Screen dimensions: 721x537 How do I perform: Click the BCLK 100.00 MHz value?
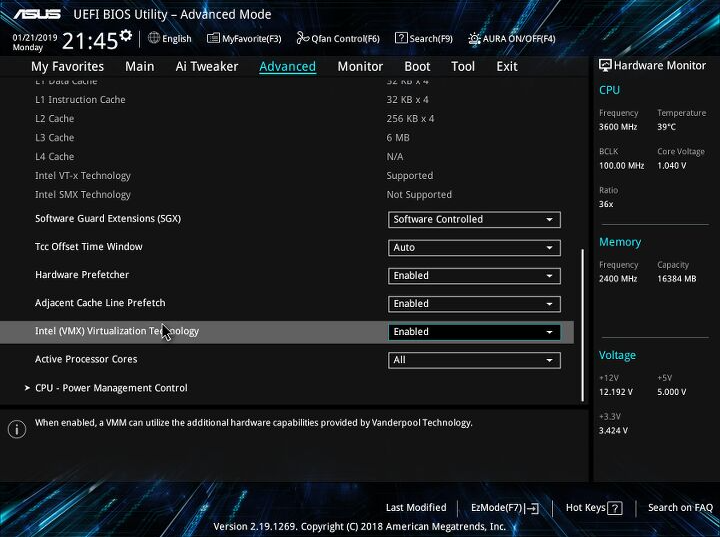pos(621,166)
